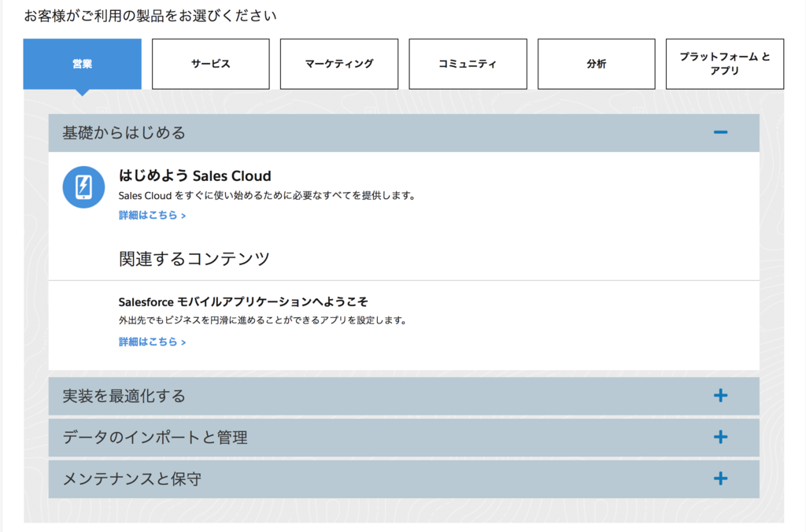Screen dimensions: 806x532
Task: Open プラットフォーム と アプリ tab
Action: point(725,64)
